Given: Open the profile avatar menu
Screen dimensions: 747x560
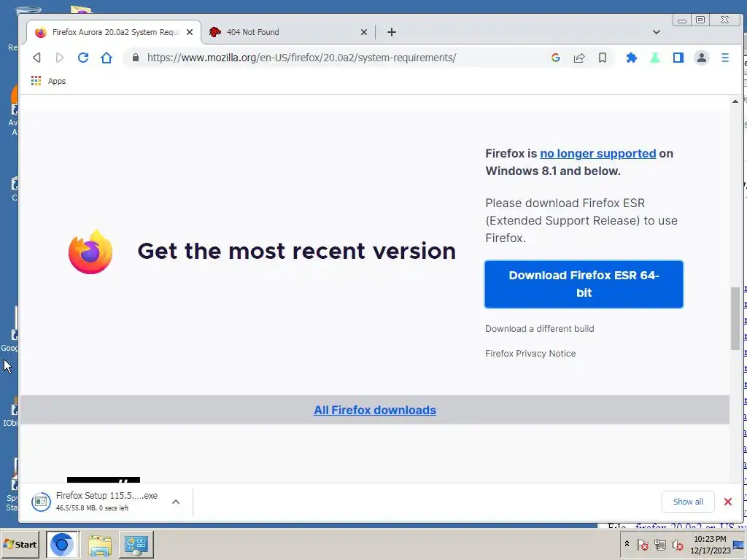Looking at the screenshot, I should click(x=702, y=58).
